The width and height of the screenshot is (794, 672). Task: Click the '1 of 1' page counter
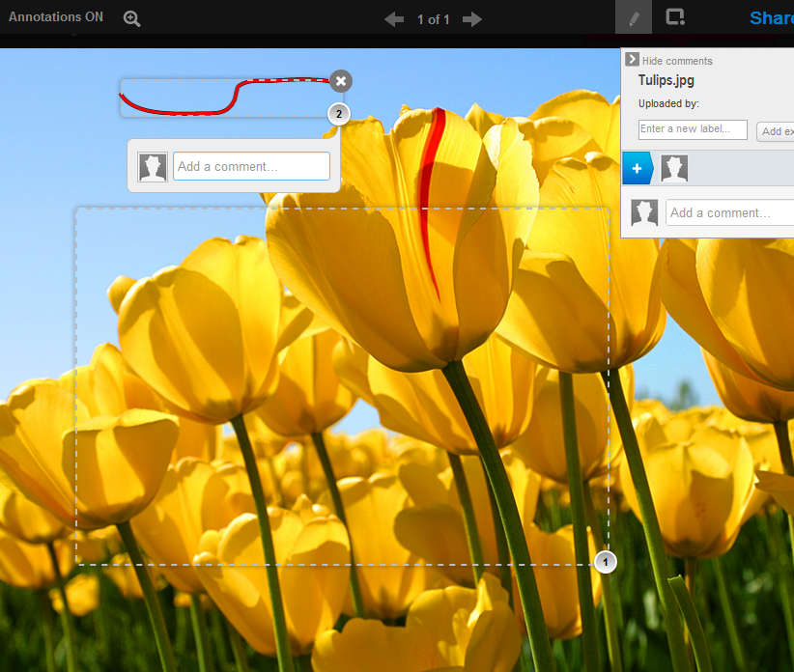pos(434,19)
